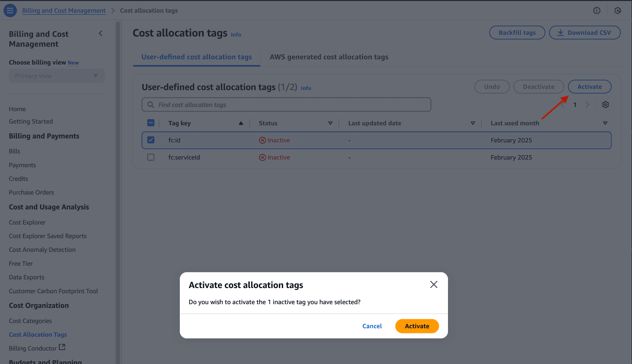This screenshot has height=364, width=632.
Task: Close the Activate dialog with the X
Action: [x=434, y=284]
